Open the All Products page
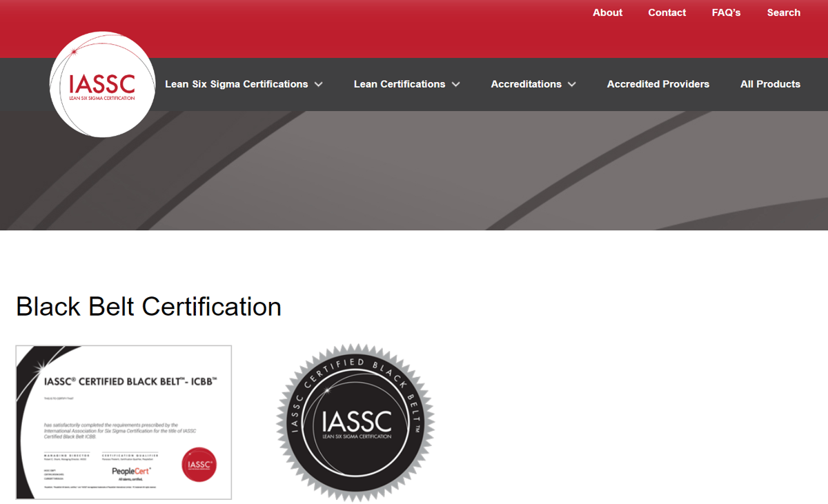 pyautogui.click(x=770, y=84)
